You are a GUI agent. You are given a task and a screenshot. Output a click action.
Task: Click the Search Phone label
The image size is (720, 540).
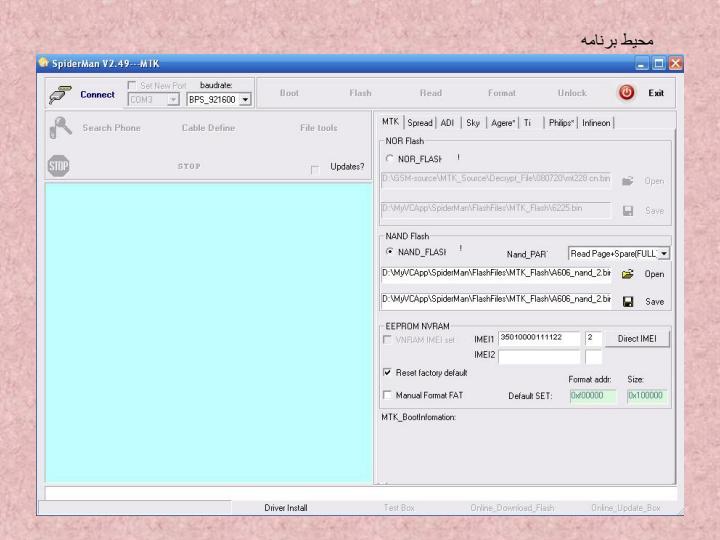click(112, 128)
